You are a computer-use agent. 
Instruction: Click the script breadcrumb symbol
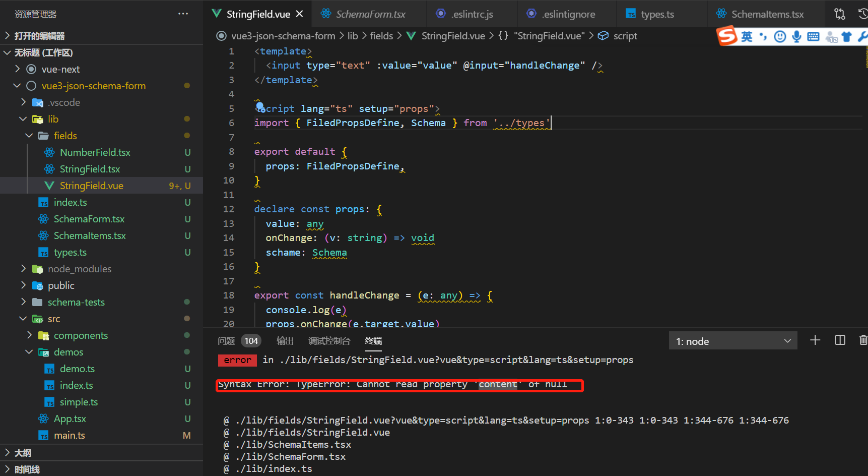pyautogui.click(x=625, y=36)
